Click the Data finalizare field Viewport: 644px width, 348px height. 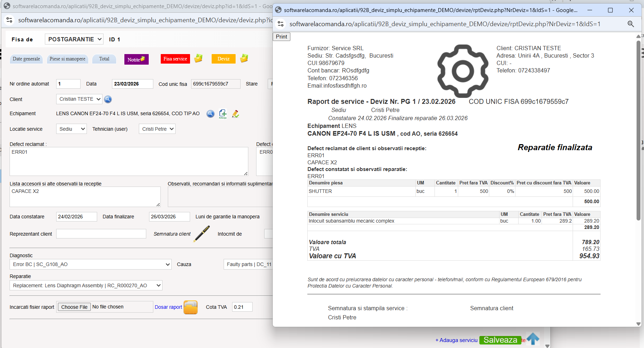pyautogui.click(x=170, y=217)
